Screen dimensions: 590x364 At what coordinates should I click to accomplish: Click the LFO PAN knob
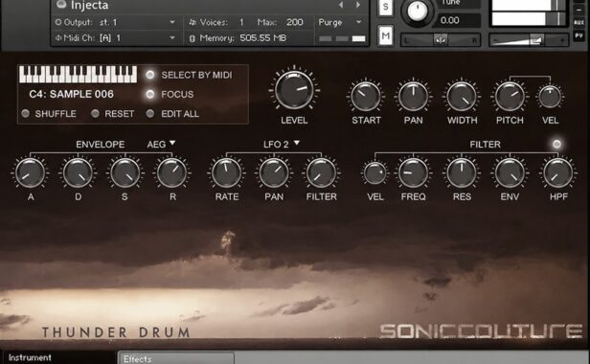tap(274, 172)
